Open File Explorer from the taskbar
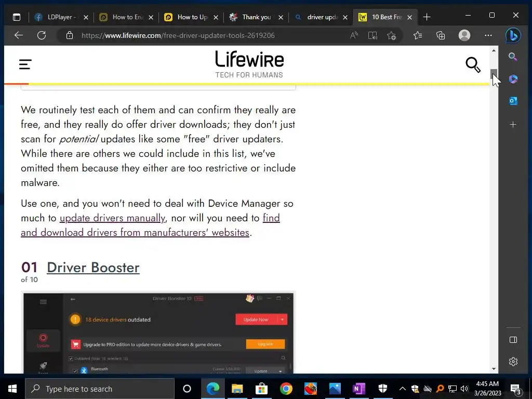The image size is (532, 399). pos(237,389)
